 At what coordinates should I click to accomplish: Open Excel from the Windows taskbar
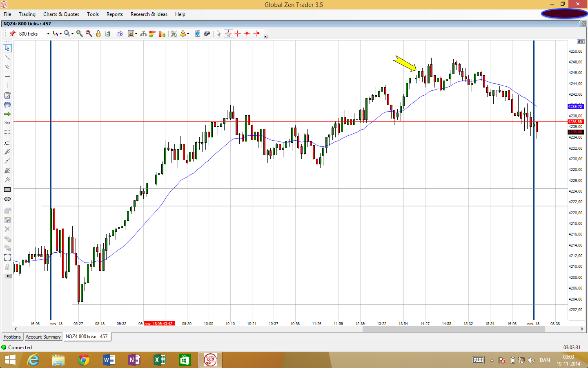[x=159, y=360]
